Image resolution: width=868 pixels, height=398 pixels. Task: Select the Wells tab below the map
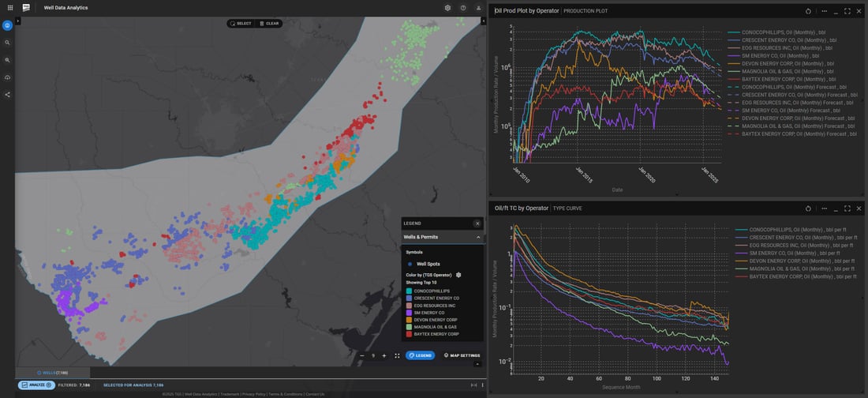(53, 372)
